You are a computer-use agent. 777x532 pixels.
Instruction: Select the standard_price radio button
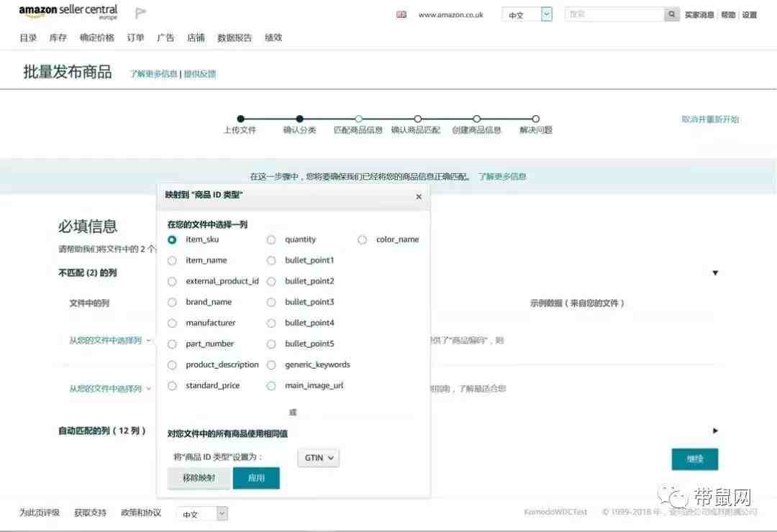tap(172, 386)
